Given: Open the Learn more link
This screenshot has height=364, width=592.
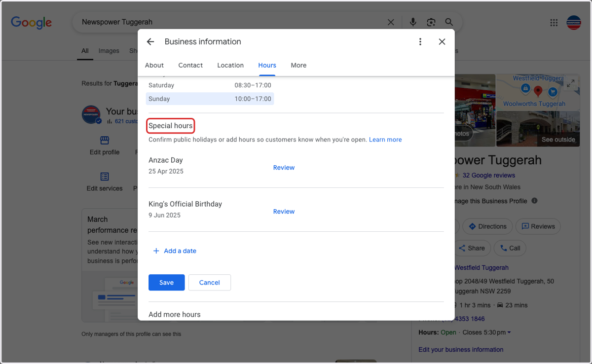Looking at the screenshot, I should pyautogui.click(x=385, y=140).
